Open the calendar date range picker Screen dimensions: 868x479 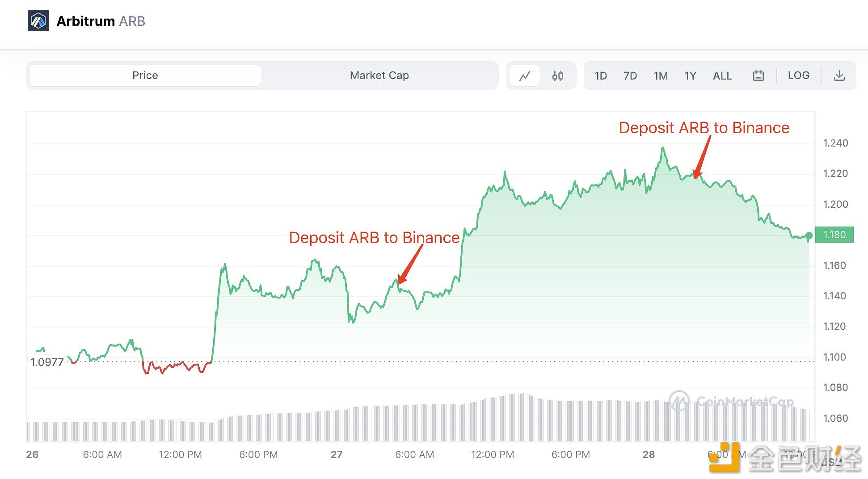click(758, 76)
